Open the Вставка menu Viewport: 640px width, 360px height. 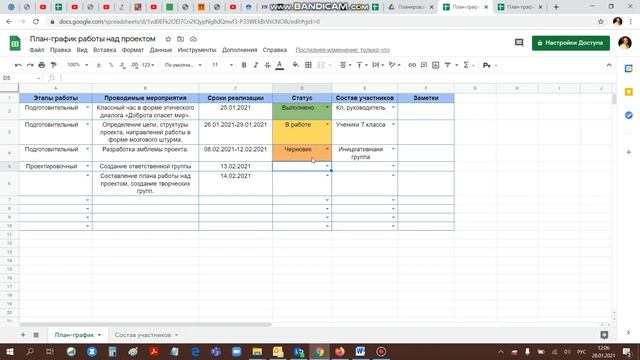[104, 50]
